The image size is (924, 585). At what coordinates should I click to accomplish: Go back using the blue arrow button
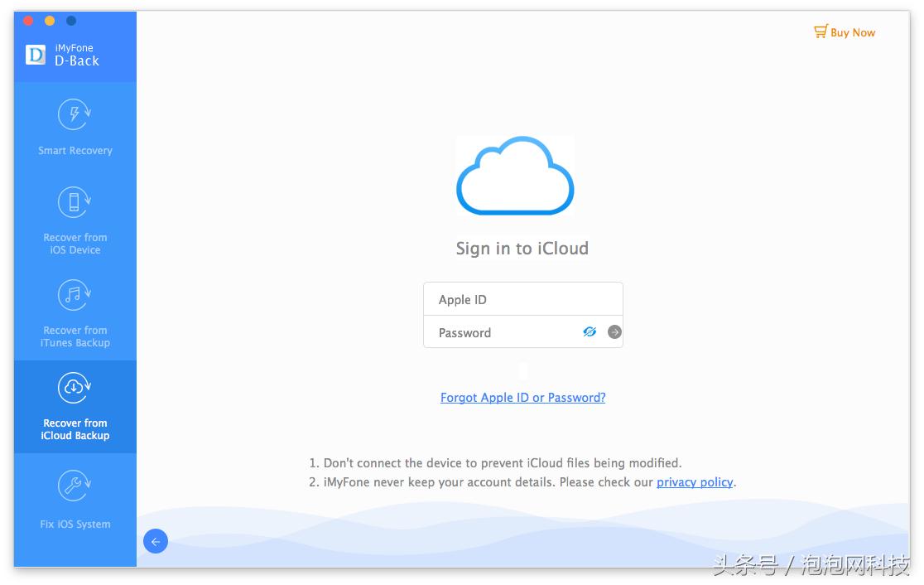(x=156, y=541)
